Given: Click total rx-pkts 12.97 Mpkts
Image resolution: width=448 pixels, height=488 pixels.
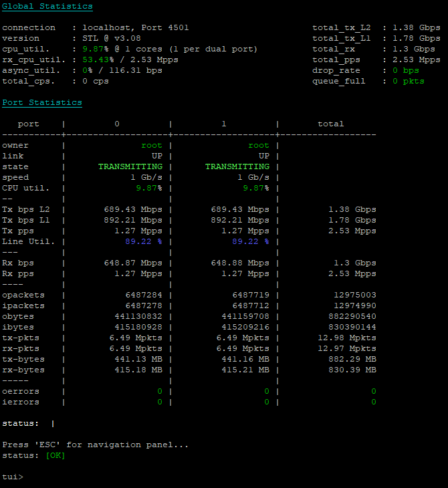Looking at the screenshot, I should point(347,348).
